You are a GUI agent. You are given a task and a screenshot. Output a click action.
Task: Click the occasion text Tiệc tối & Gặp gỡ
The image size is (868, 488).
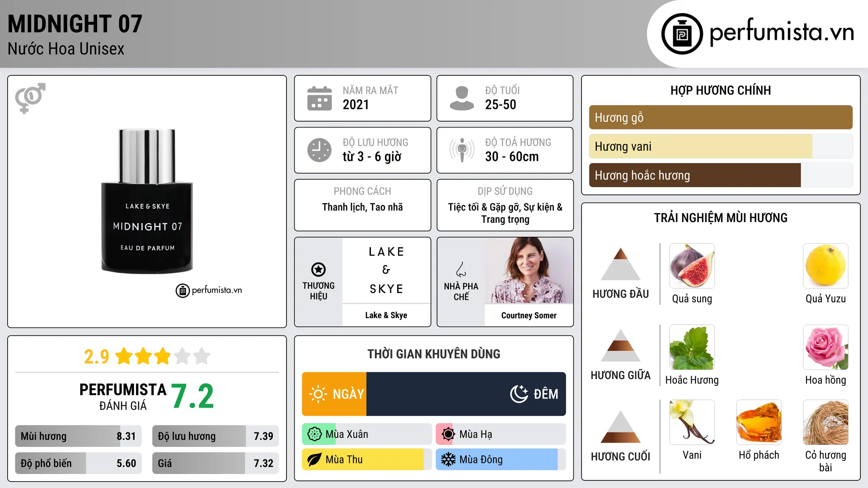484,207
